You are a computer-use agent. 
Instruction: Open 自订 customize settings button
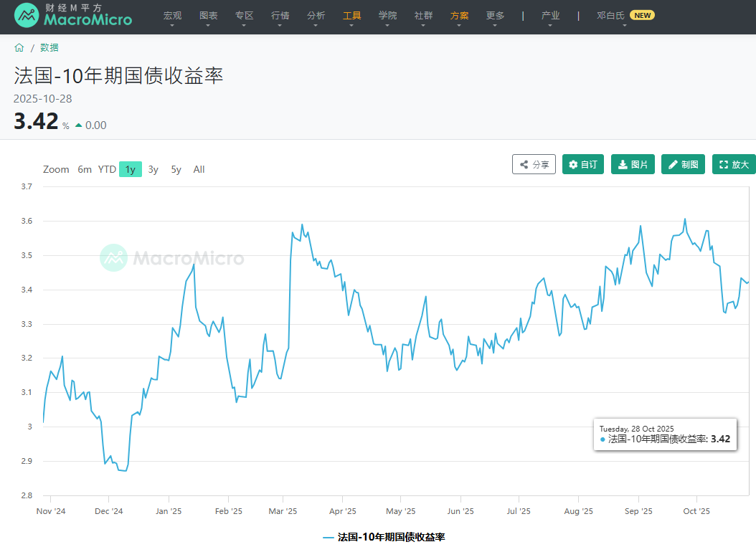tap(583, 164)
